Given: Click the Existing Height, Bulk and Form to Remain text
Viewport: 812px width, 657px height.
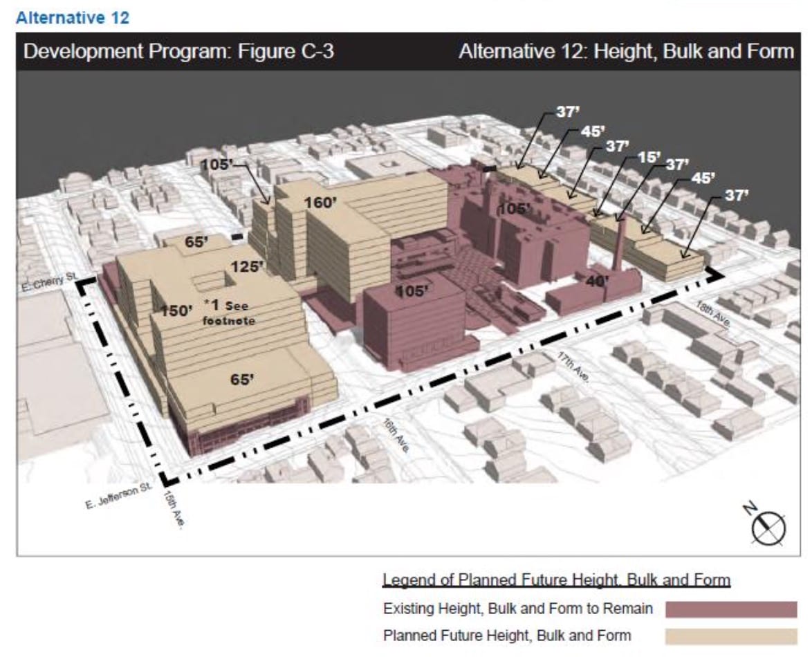Looking at the screenshot, I should tap(517, 609).
